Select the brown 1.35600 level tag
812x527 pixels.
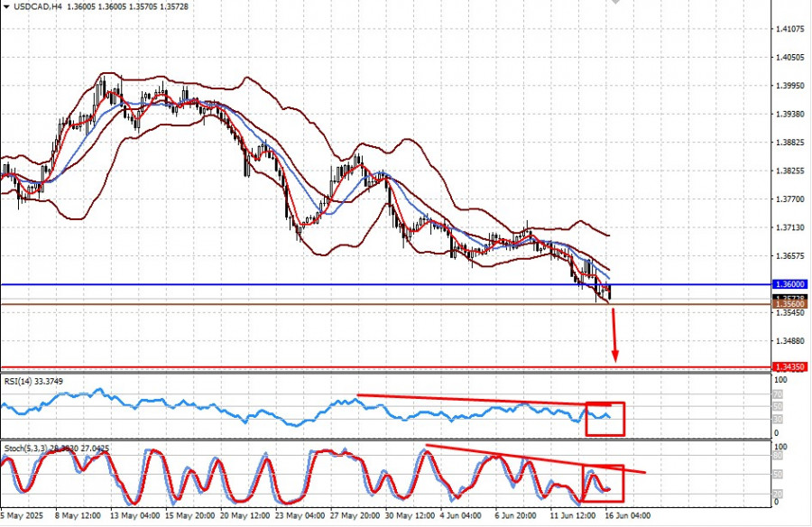[789, 304]
